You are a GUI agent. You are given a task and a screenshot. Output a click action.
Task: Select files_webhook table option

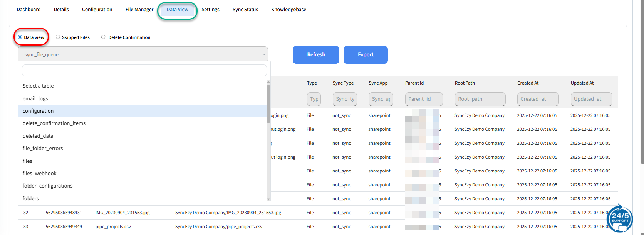click(40, 174)
